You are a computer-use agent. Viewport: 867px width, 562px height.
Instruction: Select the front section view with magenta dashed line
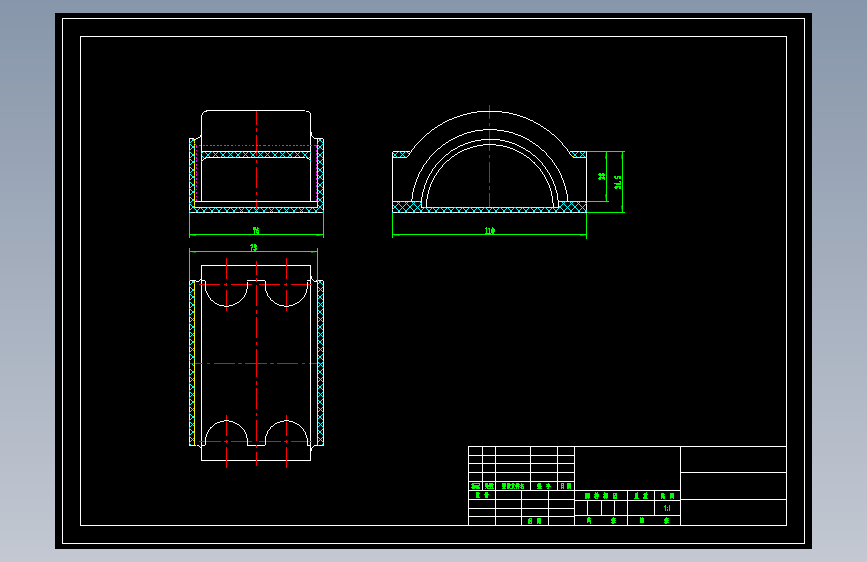coord(257,161)
